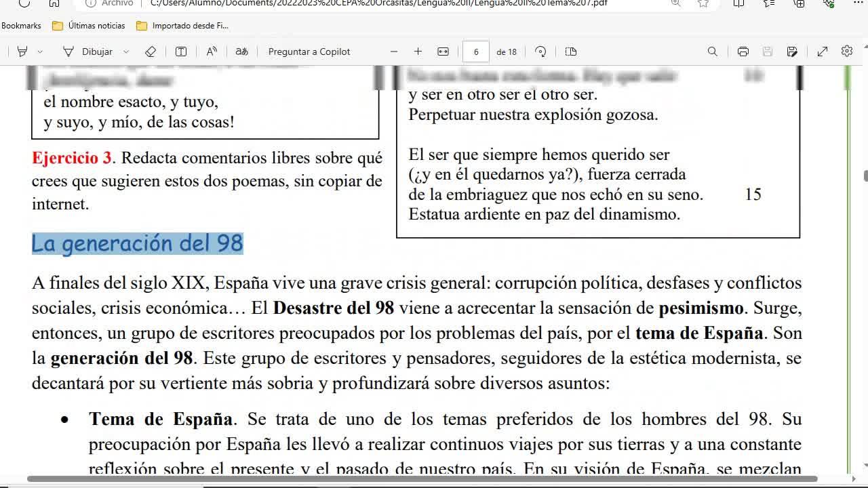Click the address bar URL
868x488 pixels.
pyautogui.click(x=378, y=3)
